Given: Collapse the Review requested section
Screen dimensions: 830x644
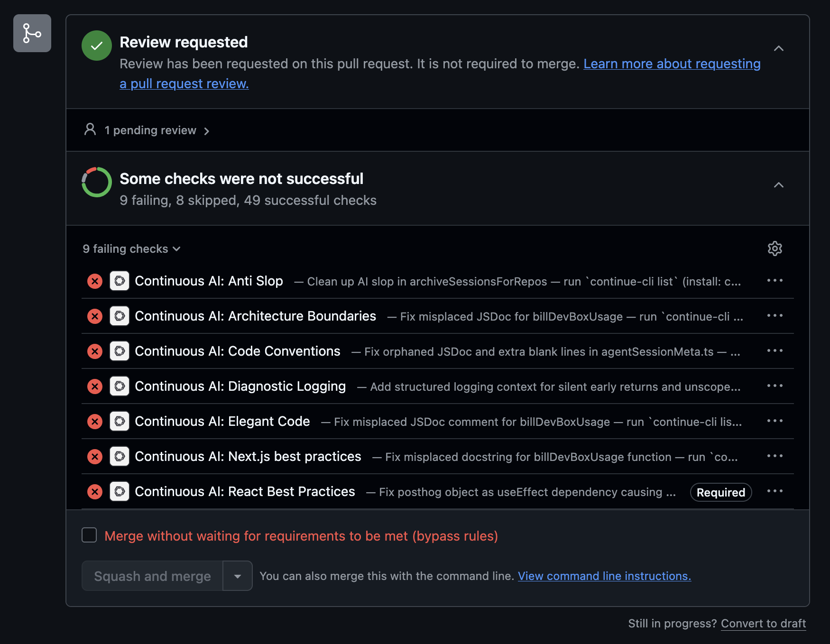Looking at the screenshot, I should pyautogui.click(x=778, y=49).
